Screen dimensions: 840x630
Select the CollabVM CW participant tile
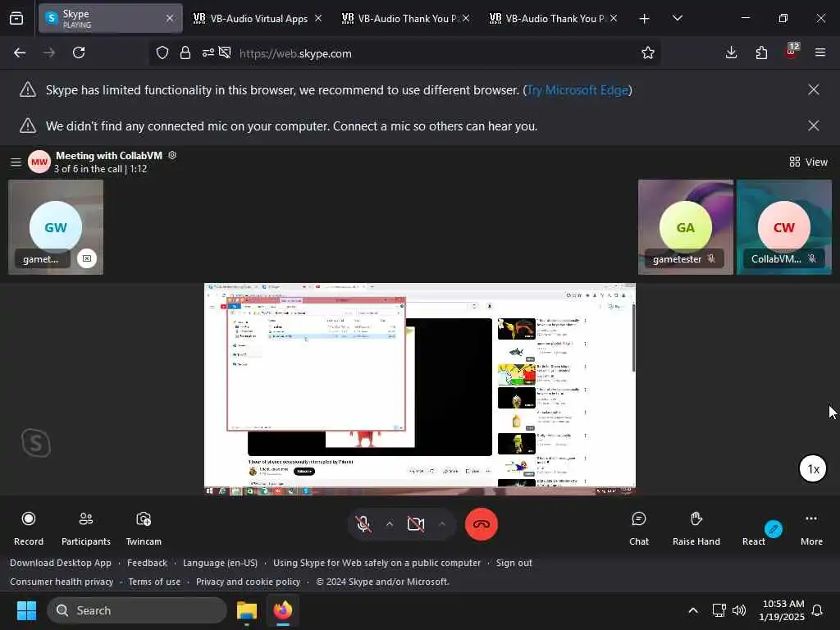[x=783, y=227]
